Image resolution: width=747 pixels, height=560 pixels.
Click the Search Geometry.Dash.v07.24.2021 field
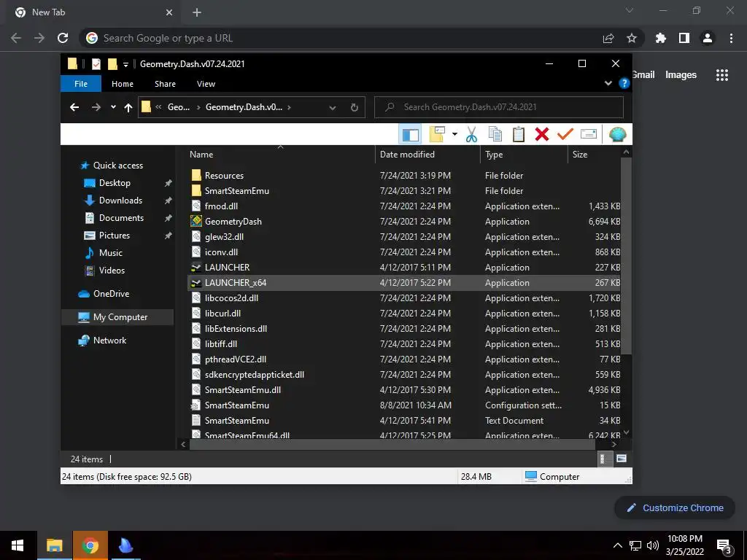[499, 107]
